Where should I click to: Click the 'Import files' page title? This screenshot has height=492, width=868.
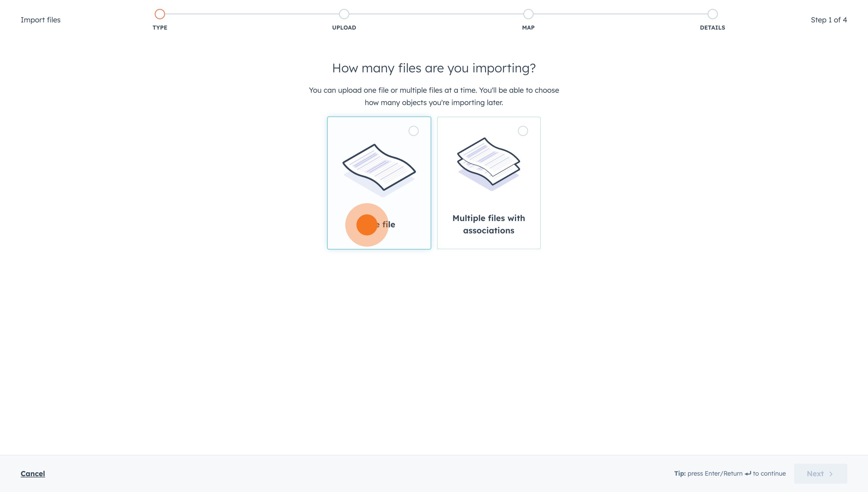tap(40, 20)
